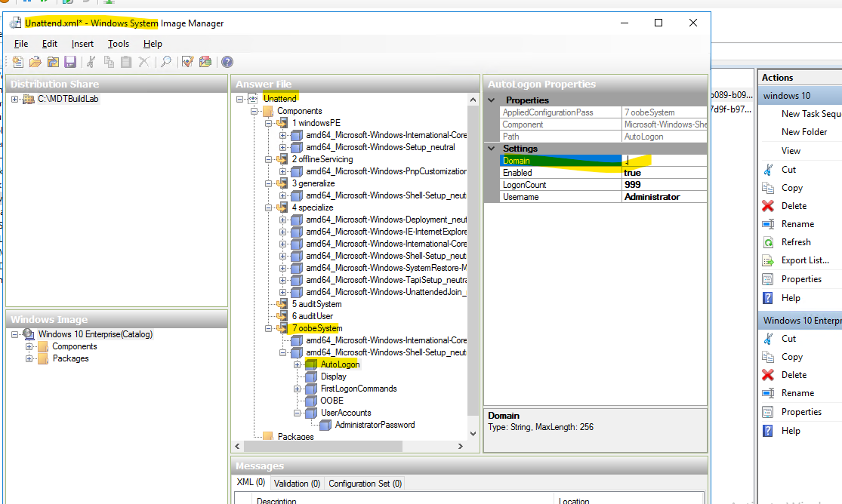
Task: Open the Find tool with the magnifier icon
Action: pos(167,62)
